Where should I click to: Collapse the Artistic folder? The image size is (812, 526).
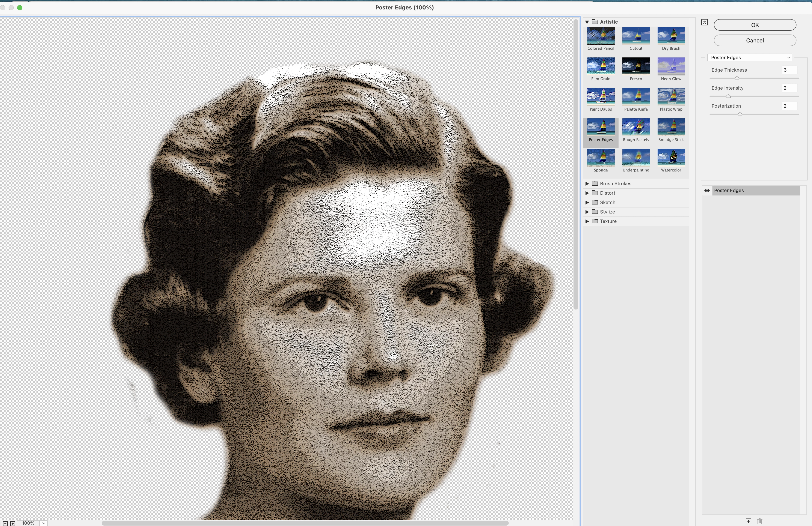pyautogui.click(x=587, y=22)
